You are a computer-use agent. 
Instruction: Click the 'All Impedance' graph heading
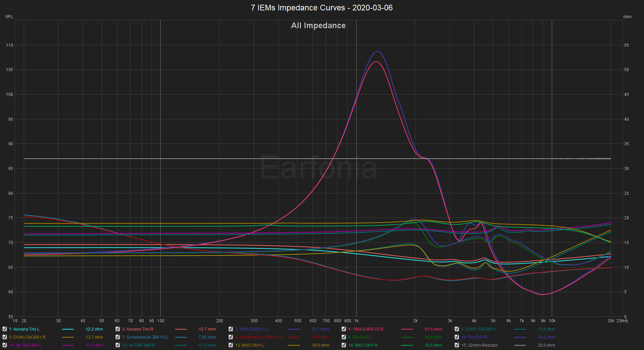click(318, 25)
